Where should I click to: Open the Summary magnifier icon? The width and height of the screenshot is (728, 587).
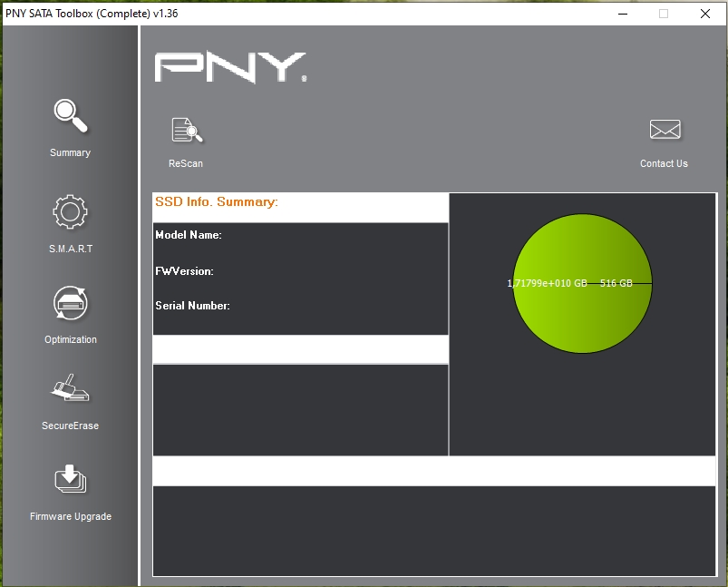(x=71, y=116)
